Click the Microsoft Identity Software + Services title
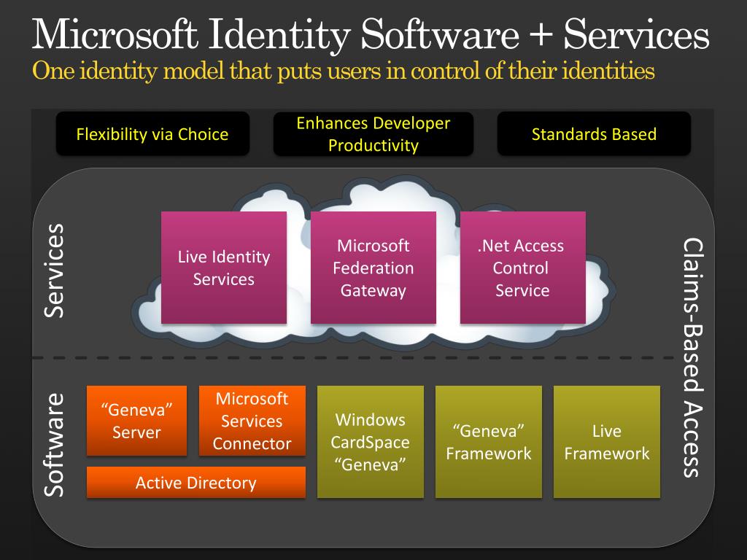This screenshot has width=747, height=560. 371,34
